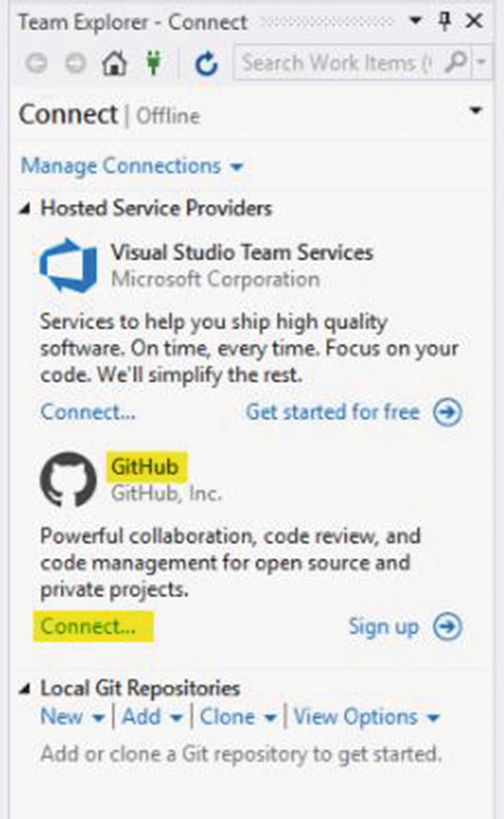Viewport: 504px width, 819px height.
Task: Click the Visual Studio Team Services logo
Action: tap(68, 265)
